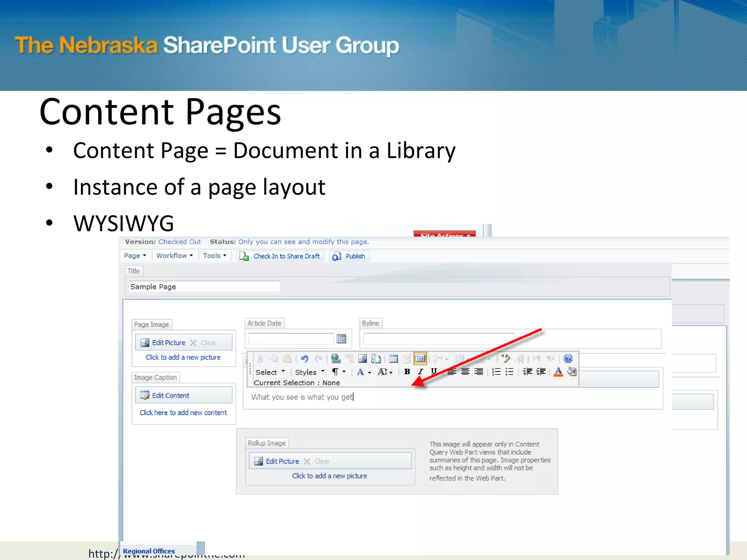
Task: Set right-to-left text direction
Action: pos(550,359)
